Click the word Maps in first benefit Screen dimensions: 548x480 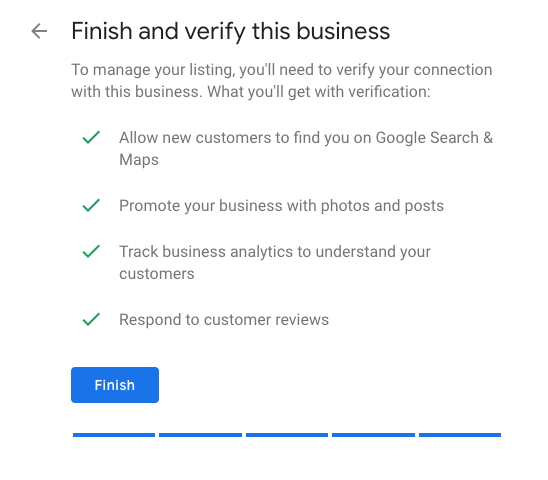click(139, 160)
